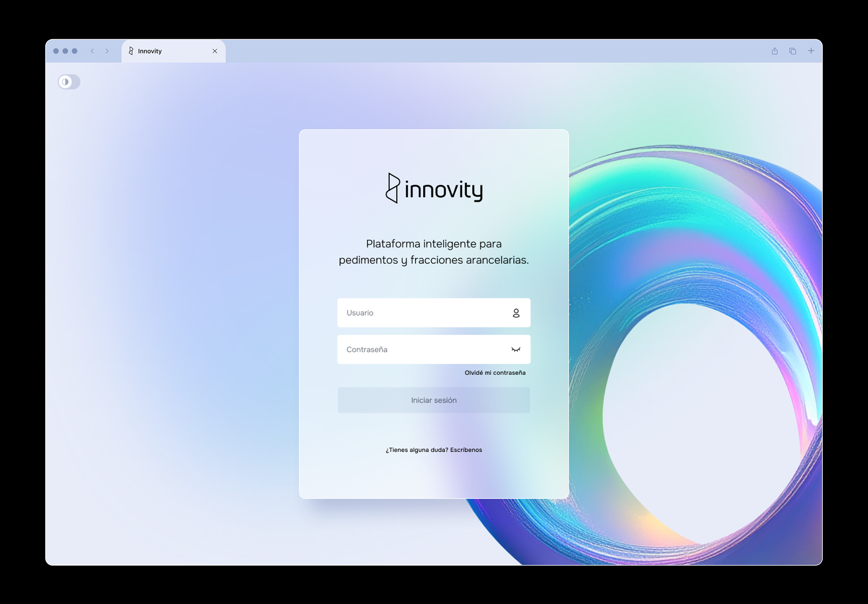The image size is (868, 604).
Task: Click the tagline text 'Plataforma inteligente para'
Action: (434, 243)
